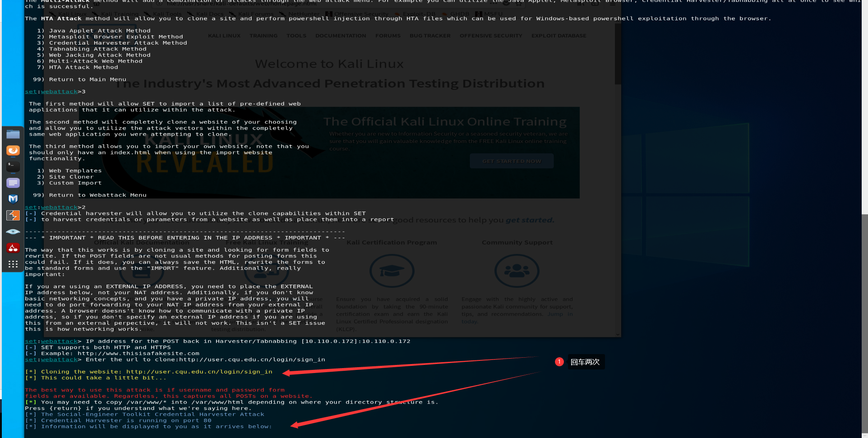Click 'Enter the url to clone' prompt line

tap(175, 360)
